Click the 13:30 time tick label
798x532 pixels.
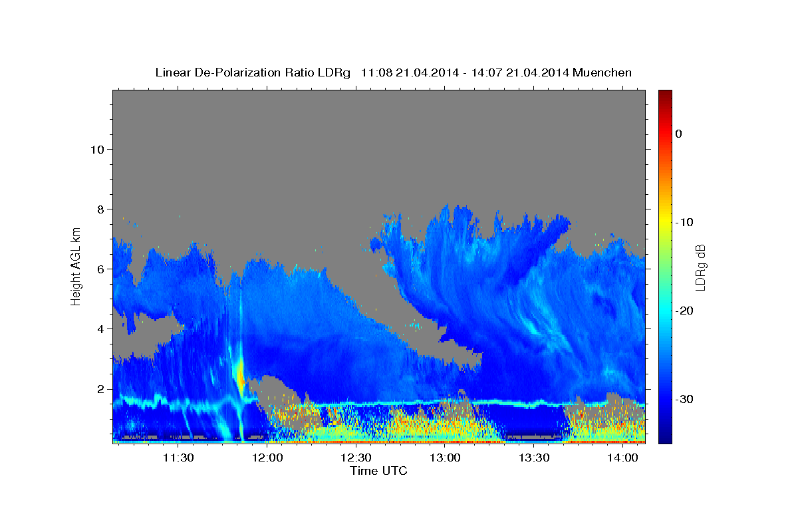tap(534, 458)
